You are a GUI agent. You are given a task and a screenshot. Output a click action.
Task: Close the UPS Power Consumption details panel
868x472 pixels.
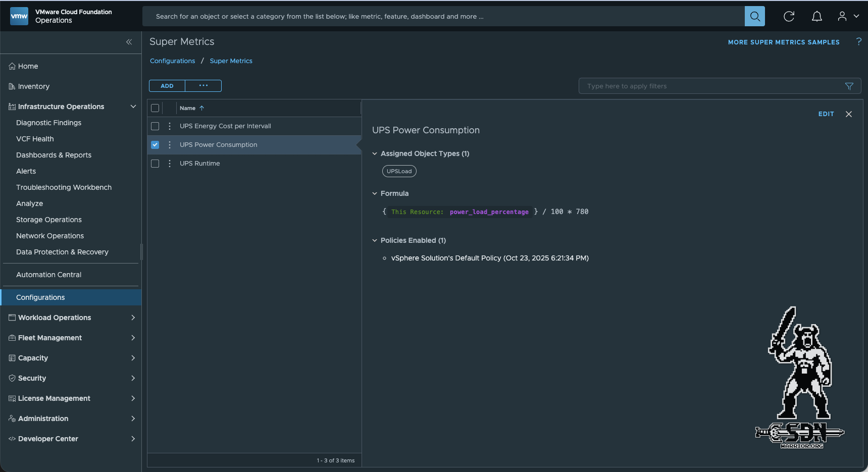(x=848, y=114)
